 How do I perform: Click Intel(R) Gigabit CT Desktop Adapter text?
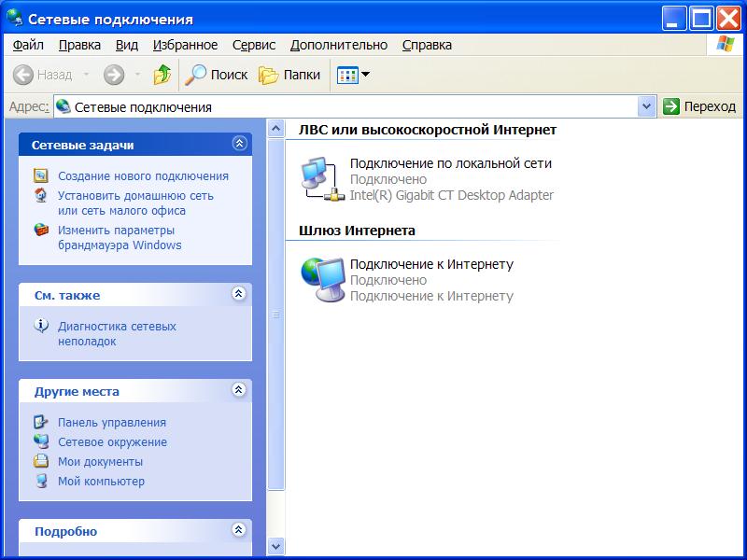452,195
